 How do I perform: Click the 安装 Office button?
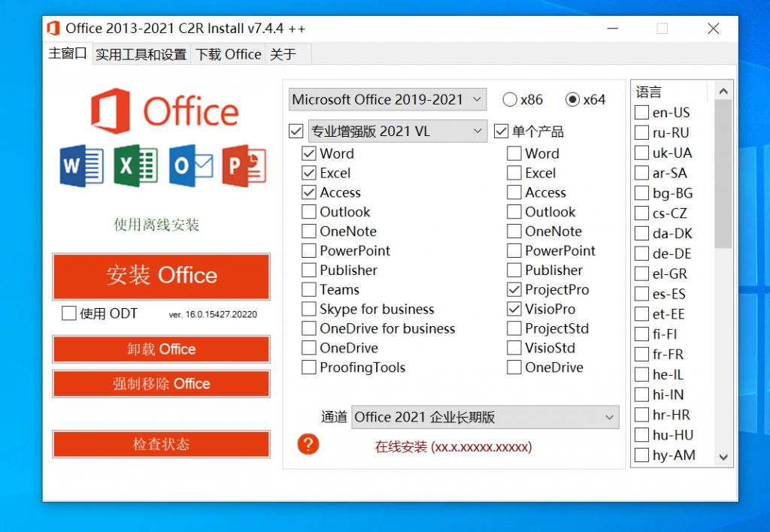tap(161, 276)
